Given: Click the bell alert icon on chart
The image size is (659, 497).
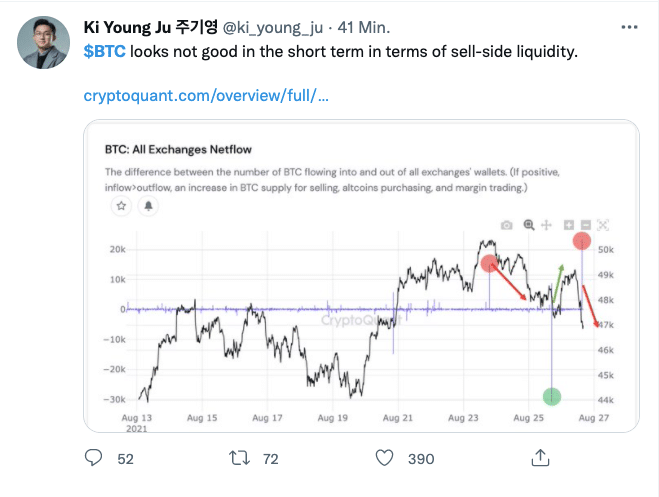Looking at the screenshot, I should tap(149, 205).
